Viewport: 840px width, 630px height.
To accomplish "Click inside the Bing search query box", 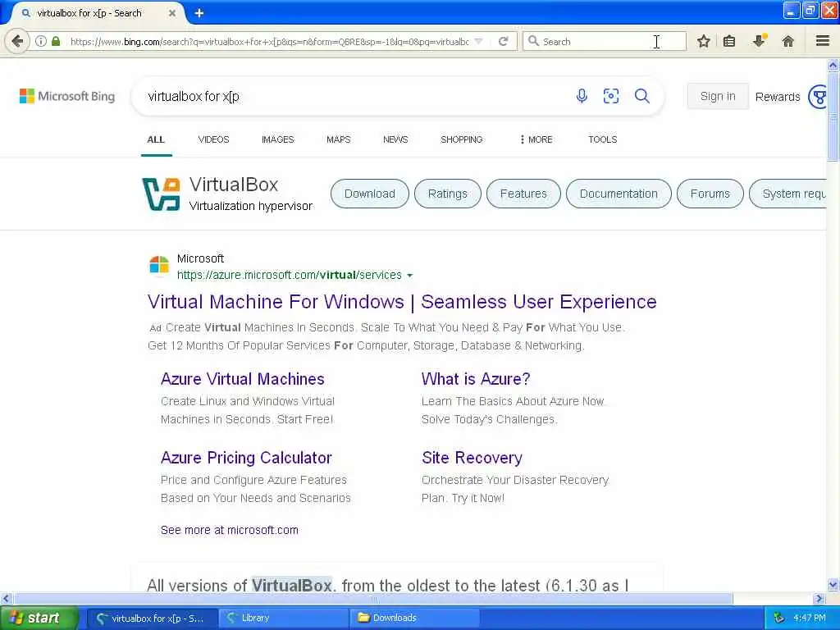I will point(354,97).
